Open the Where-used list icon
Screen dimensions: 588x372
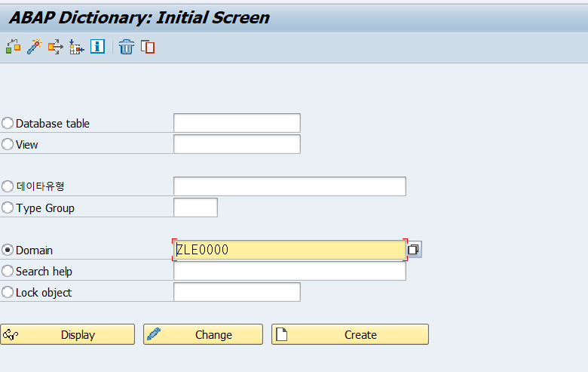click(x=55, y=47)
